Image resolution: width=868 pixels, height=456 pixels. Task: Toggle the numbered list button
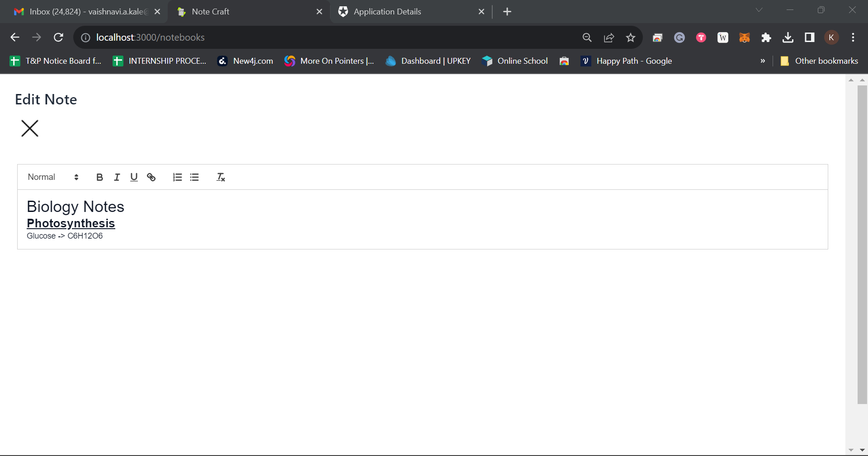point(177,177)
